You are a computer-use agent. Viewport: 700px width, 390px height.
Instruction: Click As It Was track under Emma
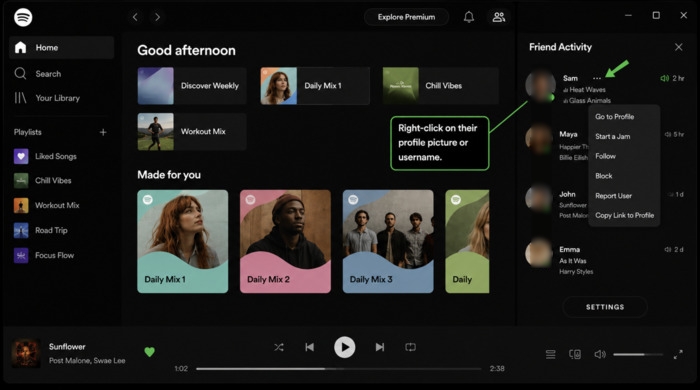(x=573, y=261)
